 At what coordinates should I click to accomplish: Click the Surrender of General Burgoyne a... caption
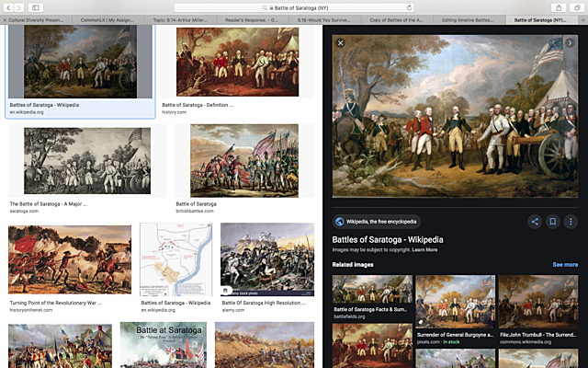(456, 335)
